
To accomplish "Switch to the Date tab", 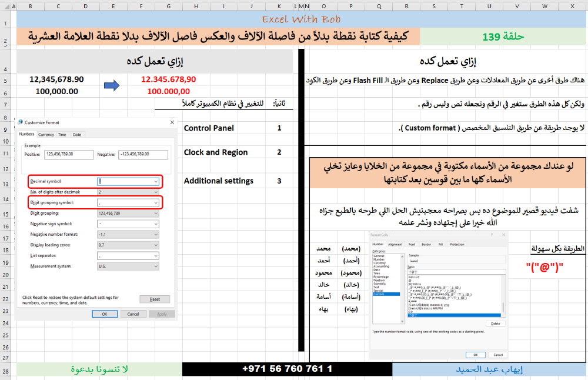I will point(77,135).
